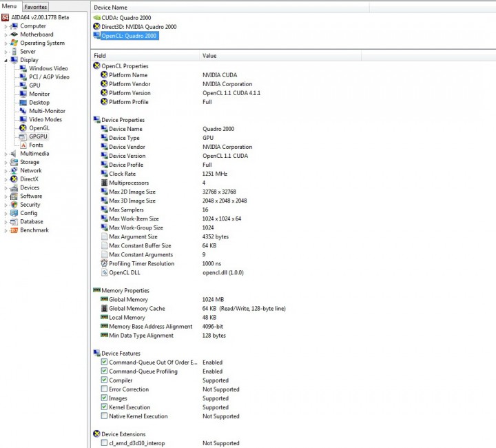The image size is (496, 448).
Task: Collapse the Display tree node
Action: click(x=6, y=61)
